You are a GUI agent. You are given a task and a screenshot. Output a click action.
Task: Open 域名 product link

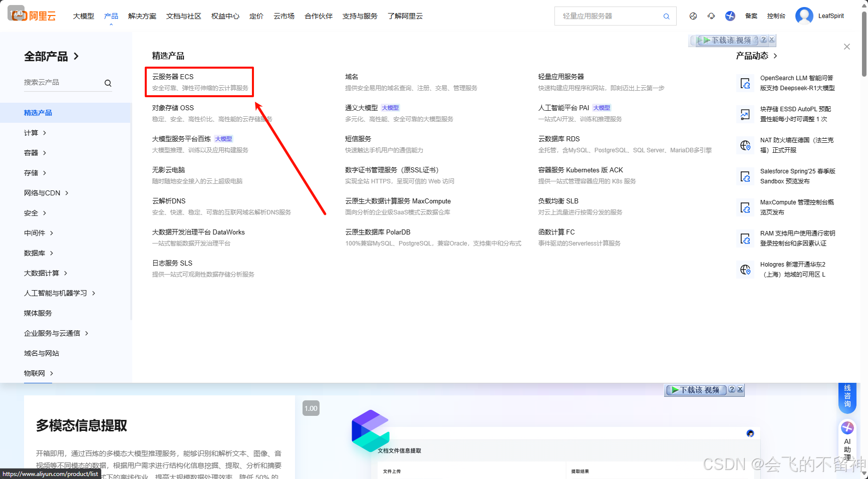[352, 77]
